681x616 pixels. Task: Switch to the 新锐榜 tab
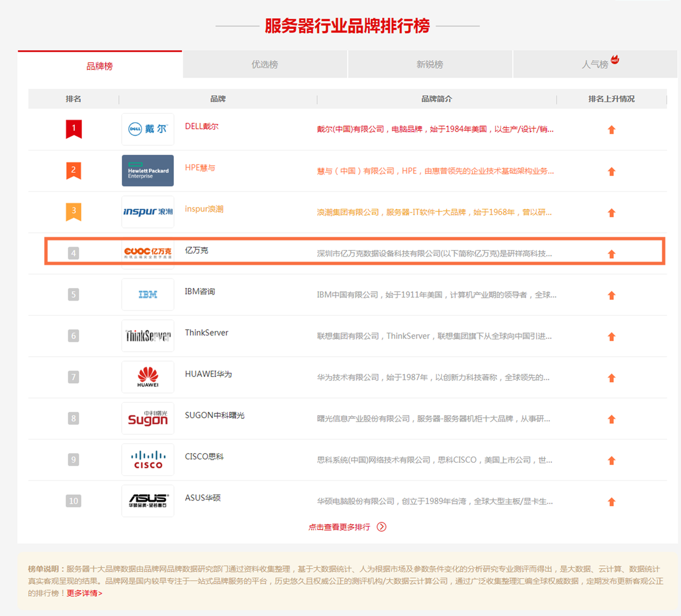(430, 64)
